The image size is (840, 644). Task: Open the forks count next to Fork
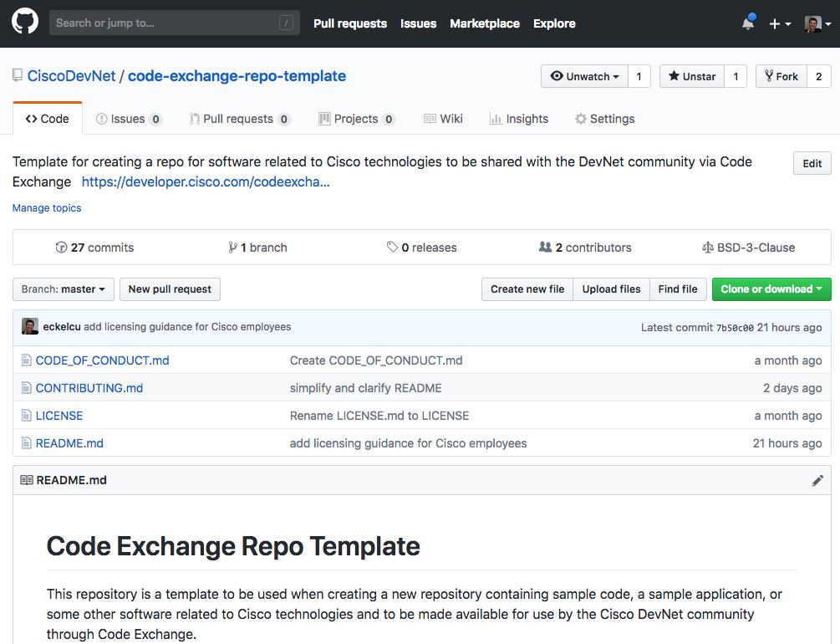[x=818, y=76]
